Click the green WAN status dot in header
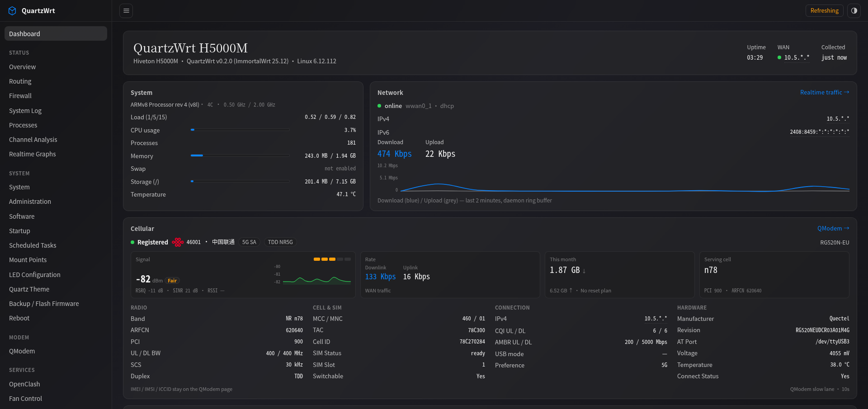The width and height of the screenshot is (868, 409). click(x=779, y=57)
